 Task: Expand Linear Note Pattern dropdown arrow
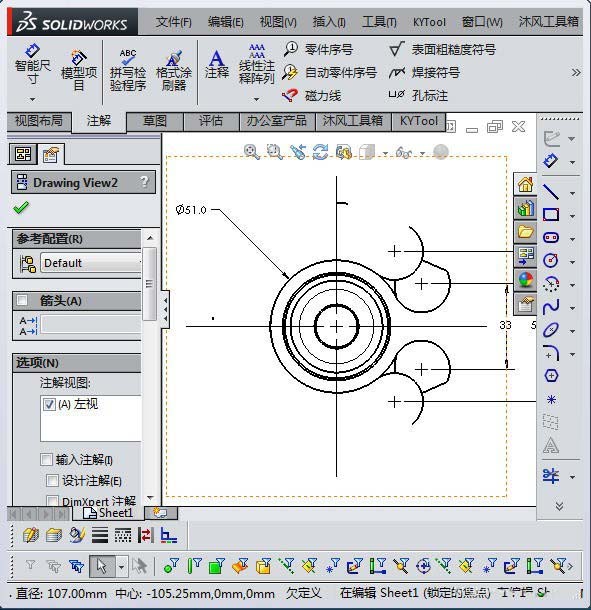(256, 100)
